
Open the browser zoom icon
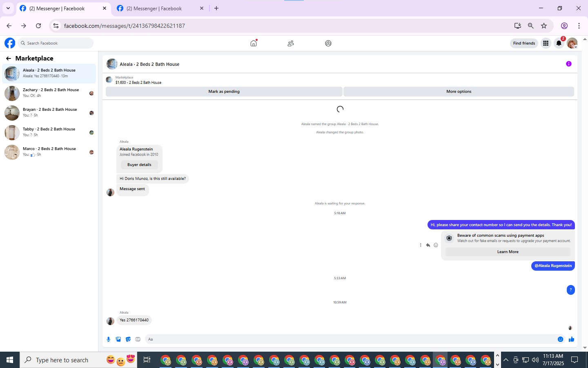point(531,26)
